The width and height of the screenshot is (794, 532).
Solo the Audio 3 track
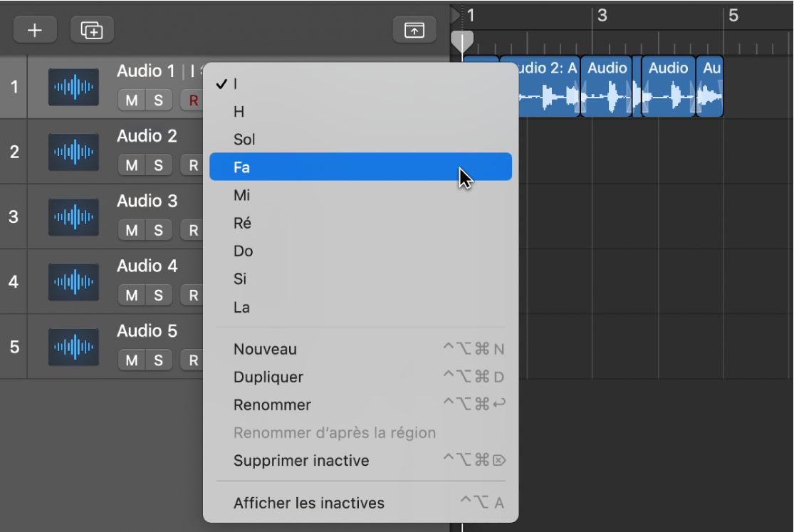159,230
